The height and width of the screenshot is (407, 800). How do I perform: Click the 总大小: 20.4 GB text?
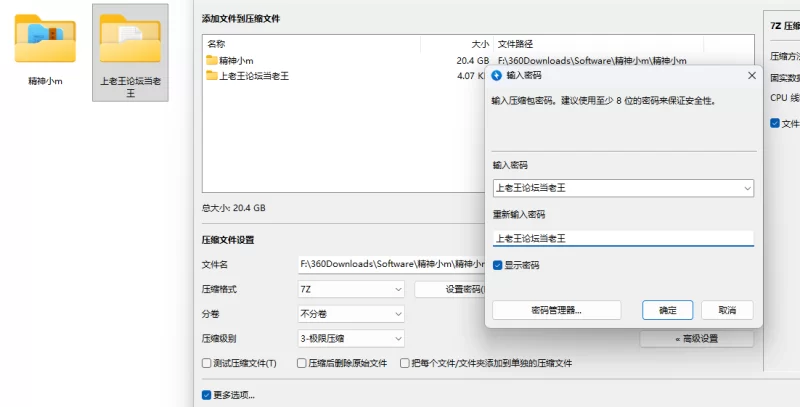234,208
